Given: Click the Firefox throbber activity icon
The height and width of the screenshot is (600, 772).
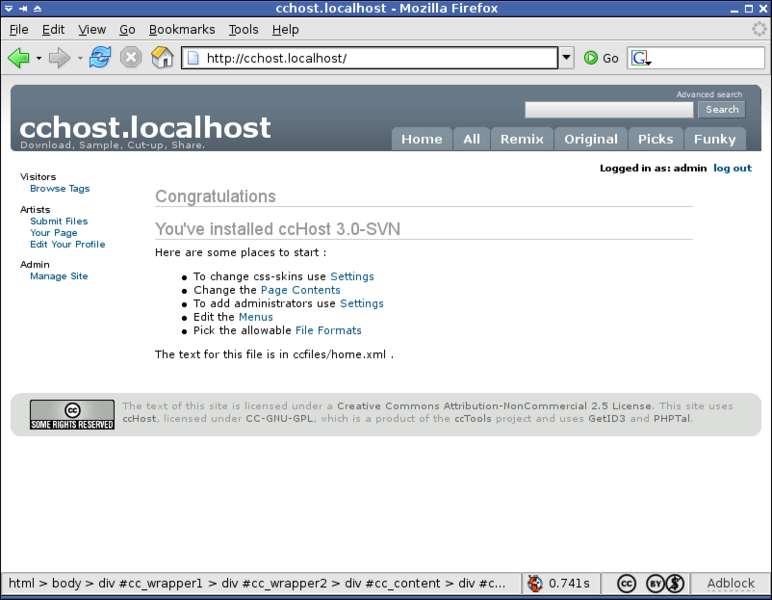Looking at the screenshot, I should (759, 30).
